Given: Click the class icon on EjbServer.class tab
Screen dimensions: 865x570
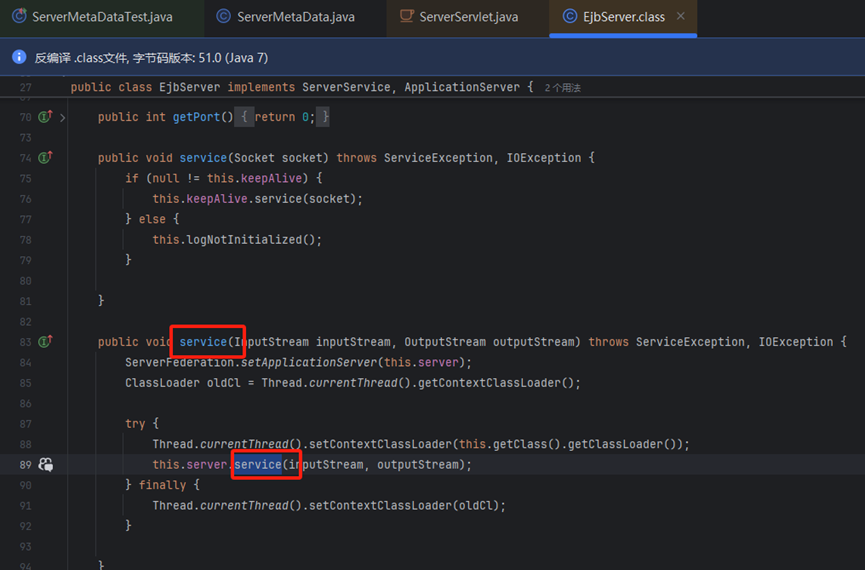Looking at the screenshot, I should click(x=569, y=17).
